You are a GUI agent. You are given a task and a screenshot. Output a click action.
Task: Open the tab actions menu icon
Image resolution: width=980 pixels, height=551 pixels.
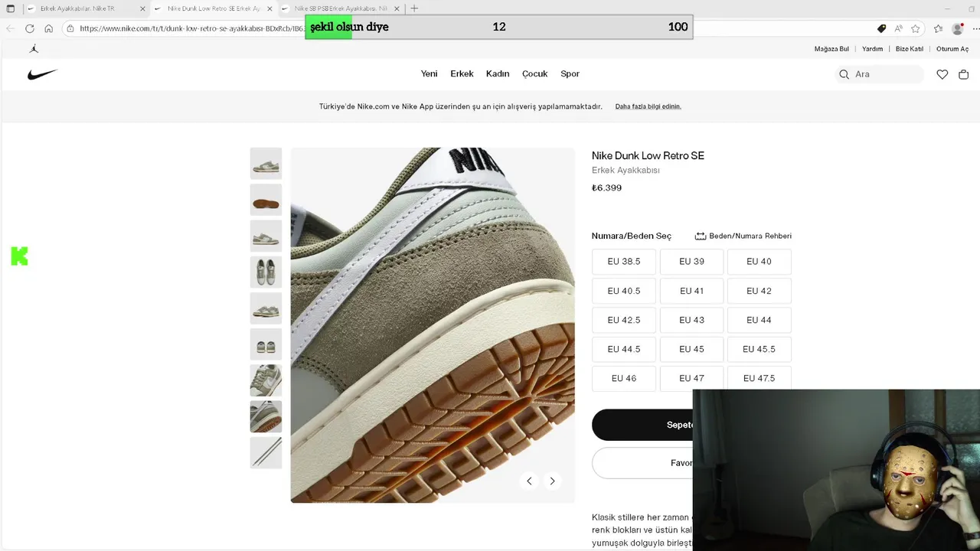coord(11,8)
